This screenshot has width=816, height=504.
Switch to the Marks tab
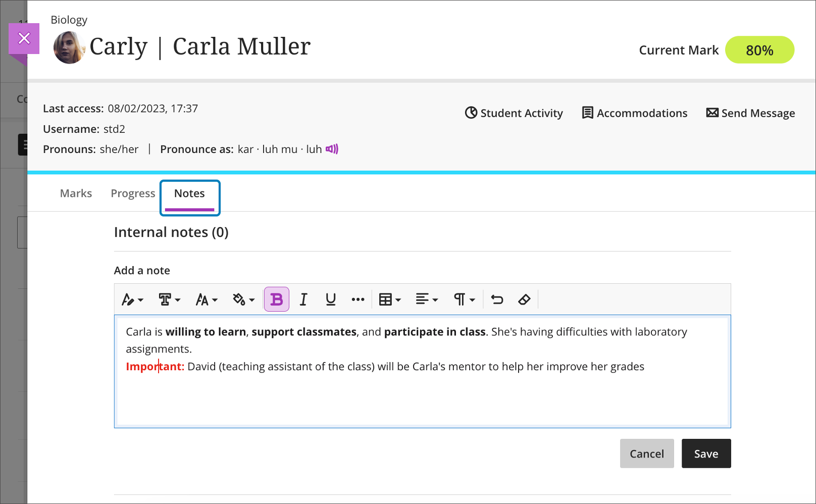(76, 193)
